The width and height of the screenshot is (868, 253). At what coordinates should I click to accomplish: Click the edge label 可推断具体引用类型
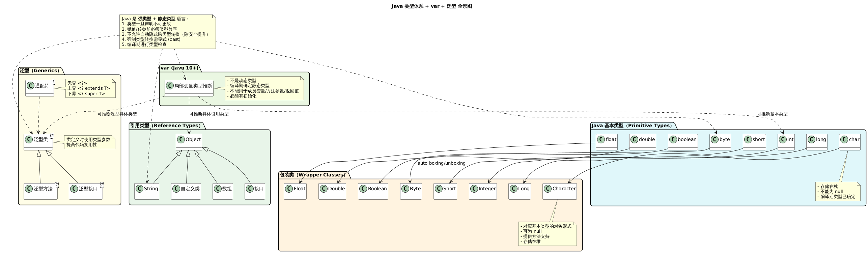coord(209,114)
